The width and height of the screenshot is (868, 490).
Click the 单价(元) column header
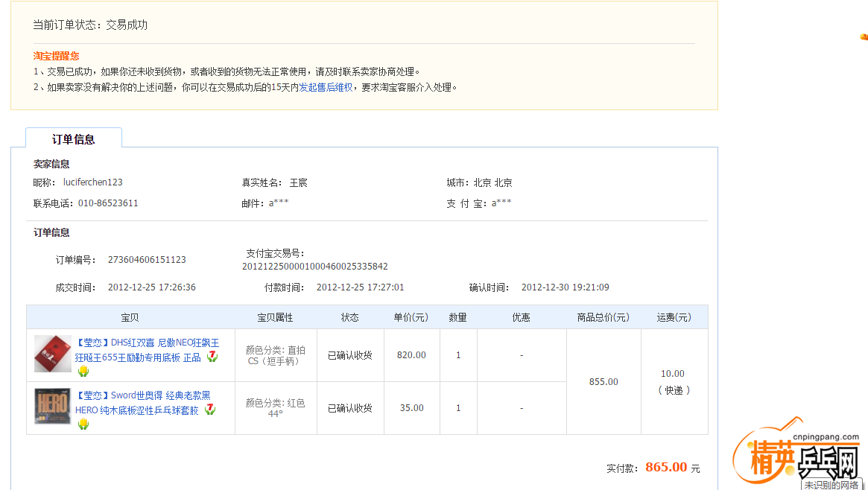[x=411, y=317]
